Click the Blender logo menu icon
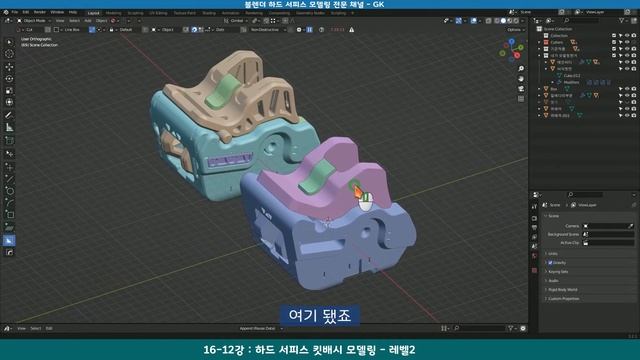Image resolution: width=640 pixels, height=360 pixels. tap(6, 12)
